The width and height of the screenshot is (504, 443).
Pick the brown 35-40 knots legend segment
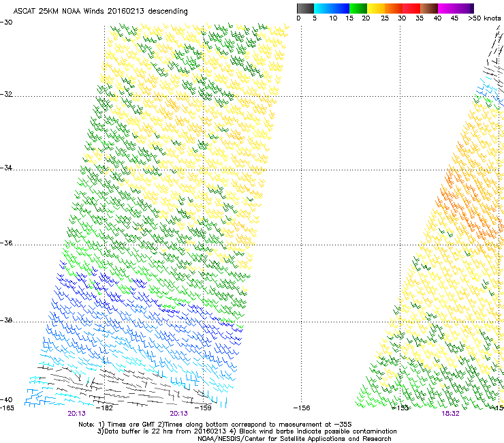429,8
